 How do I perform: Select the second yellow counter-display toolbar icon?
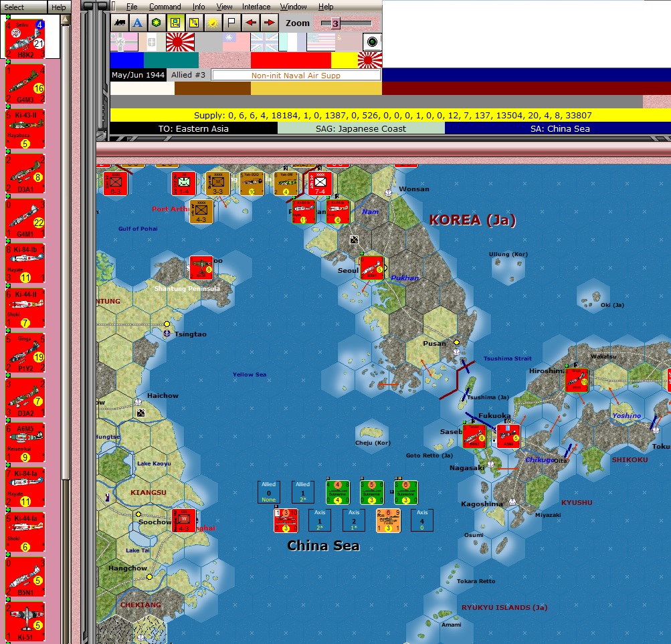pyautogui.click(x=193, y=22)
